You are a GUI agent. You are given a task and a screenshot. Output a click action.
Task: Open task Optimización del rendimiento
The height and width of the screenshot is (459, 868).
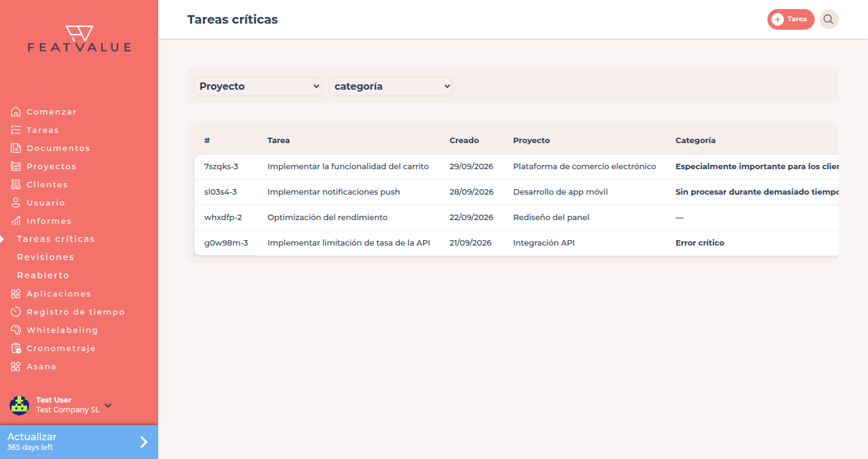[327, 217]
